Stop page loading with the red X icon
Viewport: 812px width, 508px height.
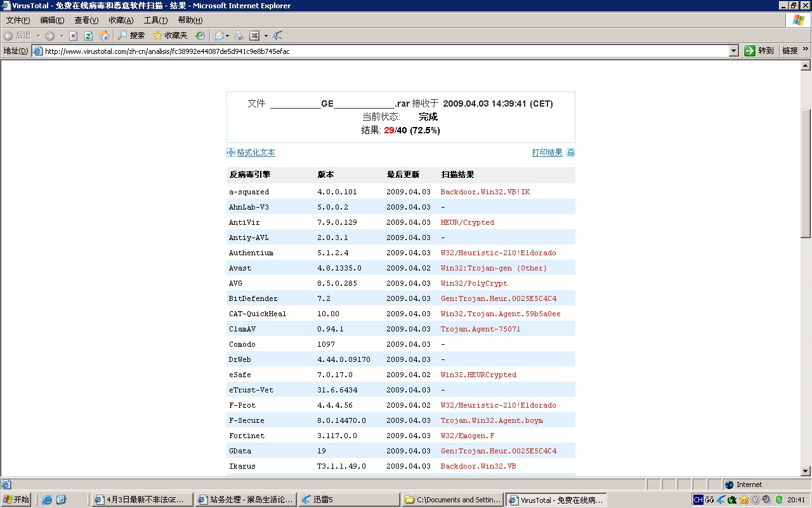(x=73, y=36)
